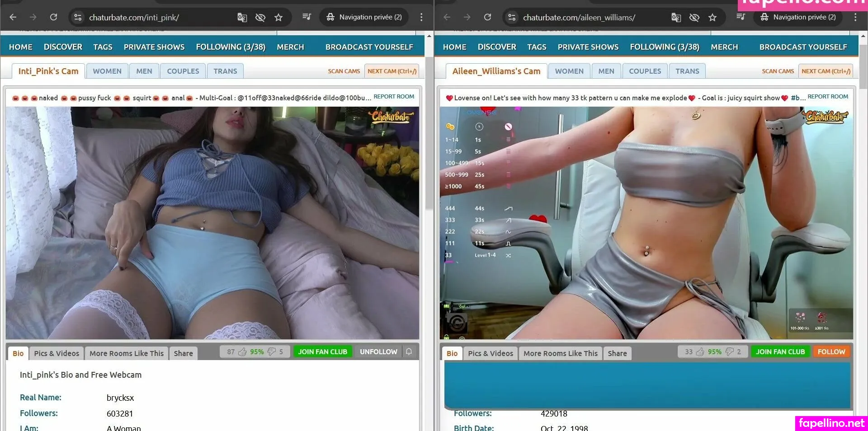Open the three-dot Chrome menu in the right window

tap(855, 17)
